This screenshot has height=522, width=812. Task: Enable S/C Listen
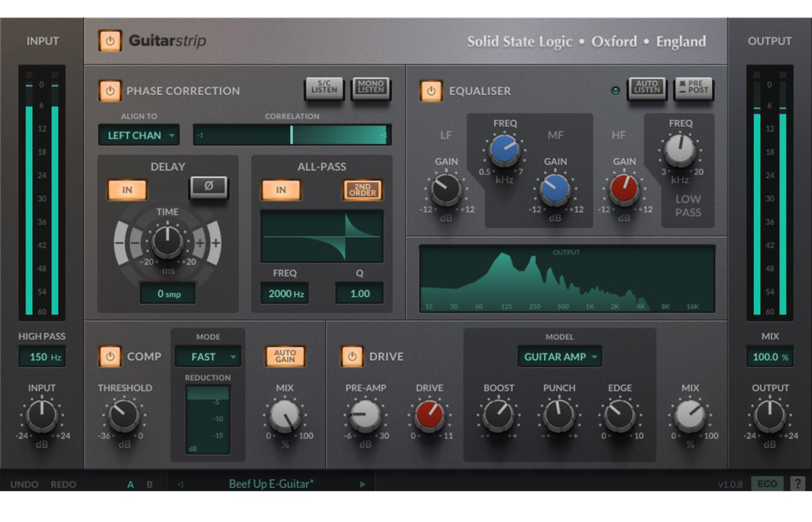pos(324,89)
